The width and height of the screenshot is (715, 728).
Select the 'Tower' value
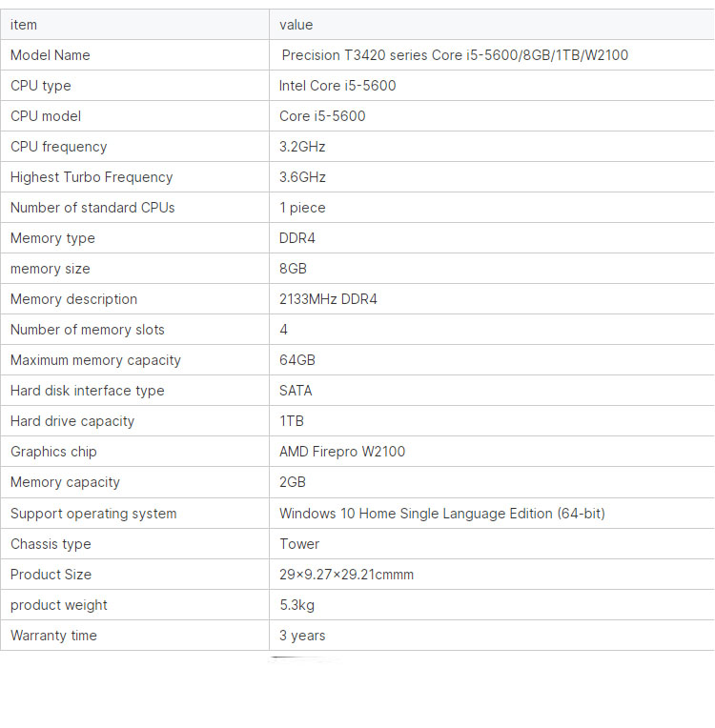299,544
